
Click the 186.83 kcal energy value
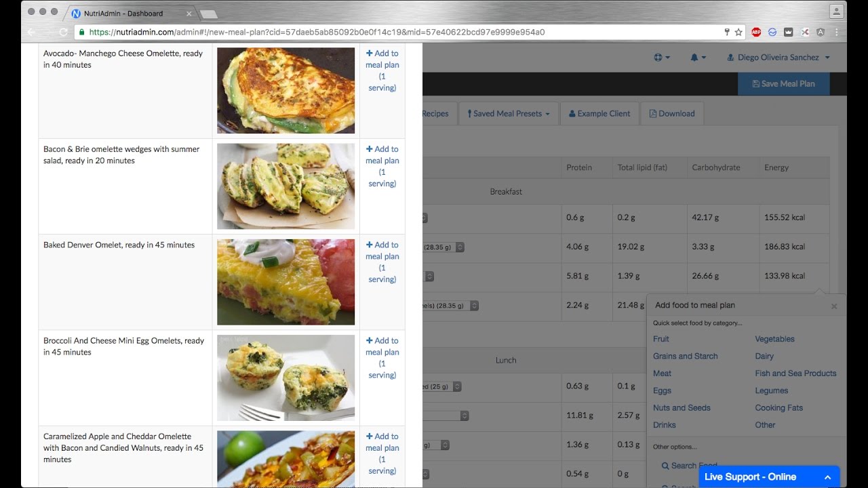(785, 247)
